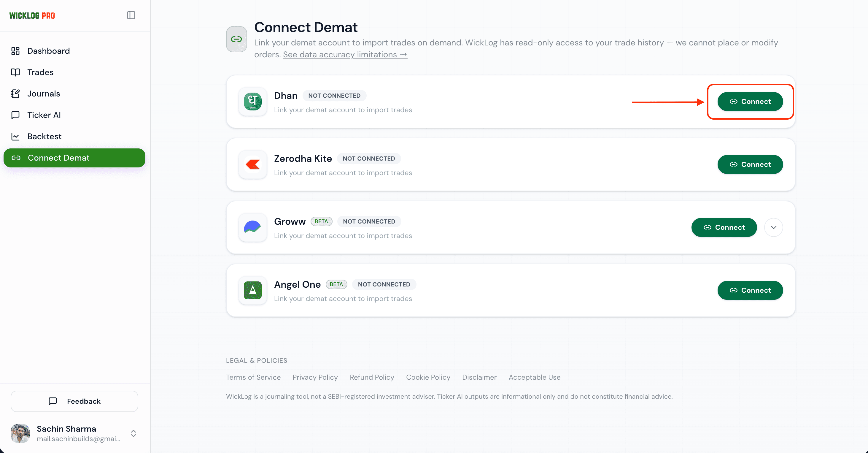The height and width of the screenshot is (453, 868).
Task: Open See data accuracy limitations link
Action: pos(345,55)
